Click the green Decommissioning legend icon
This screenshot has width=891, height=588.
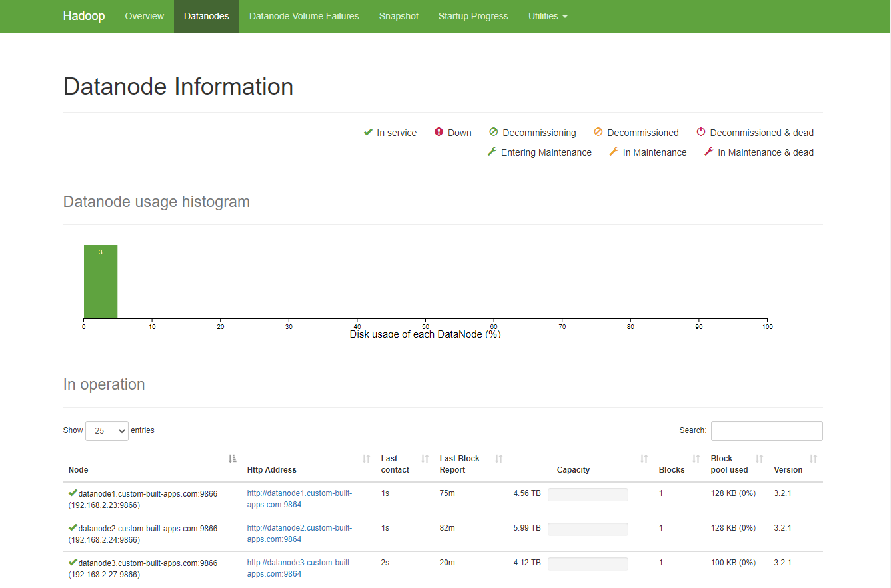[x=494, y=132]
